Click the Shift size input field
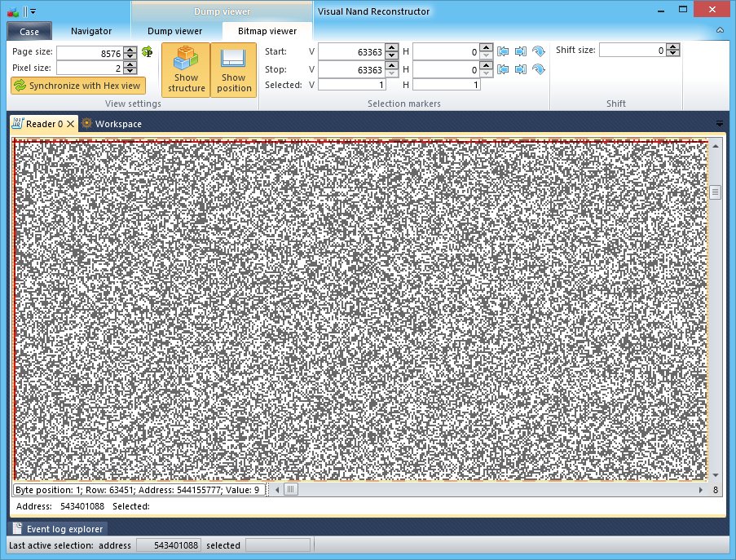This screenshot has height=560, width=736. coord(632,50)
